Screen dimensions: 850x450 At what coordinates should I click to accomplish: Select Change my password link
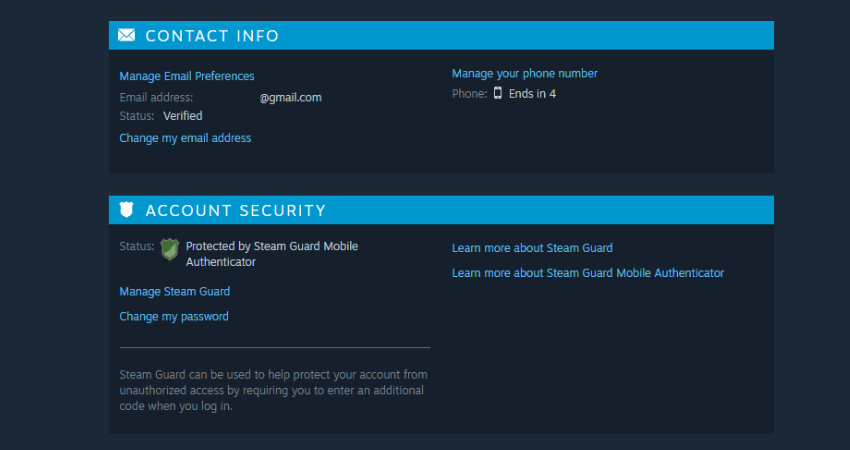click(174, 316)
